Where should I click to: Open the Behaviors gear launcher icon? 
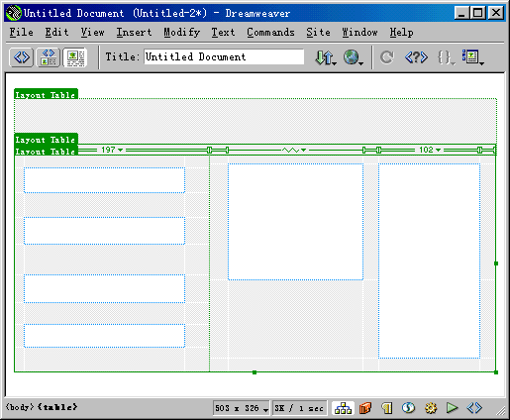coord(431,408)
